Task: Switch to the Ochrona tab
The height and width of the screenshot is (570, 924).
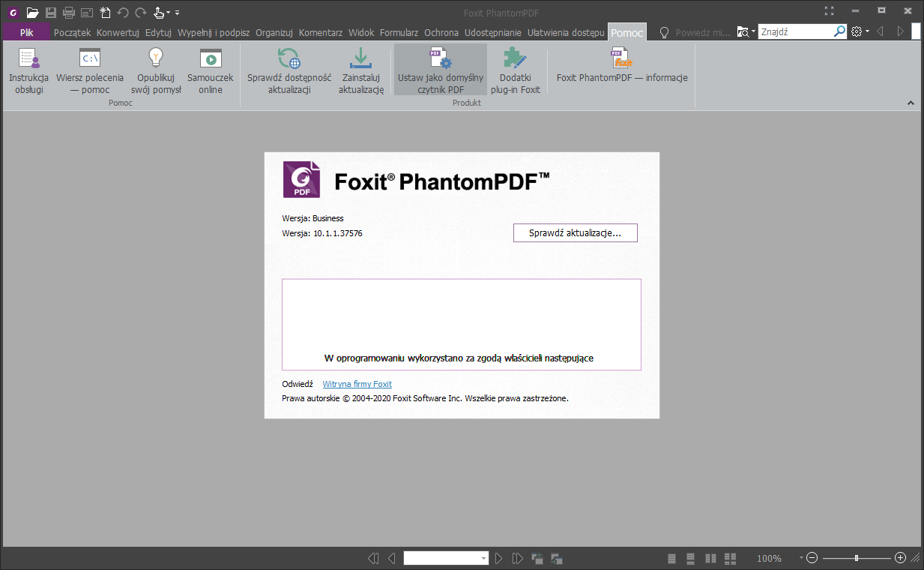Action: [x=441, y=32]
